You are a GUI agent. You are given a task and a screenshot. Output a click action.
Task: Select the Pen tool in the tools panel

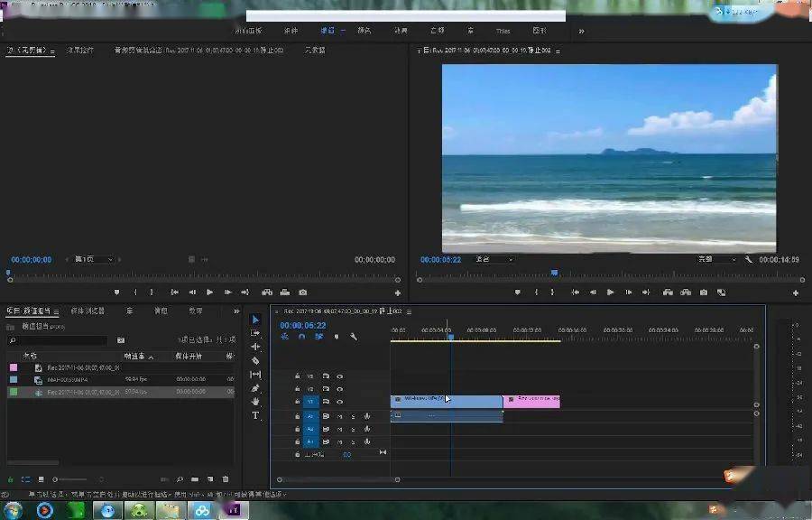255,388
